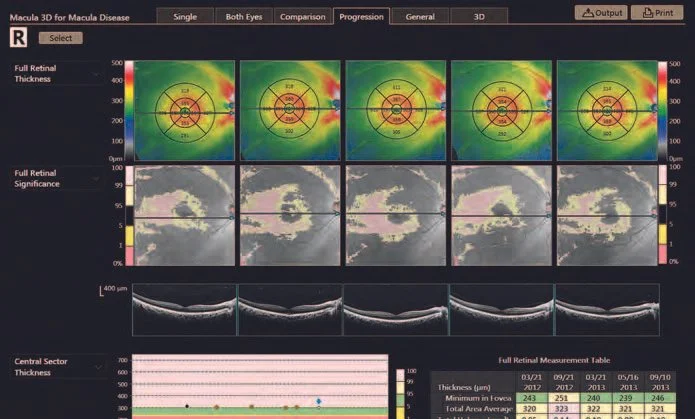This screenshot has width=695, height=419.
Task: Select the Progression tab
Action: 361,17
